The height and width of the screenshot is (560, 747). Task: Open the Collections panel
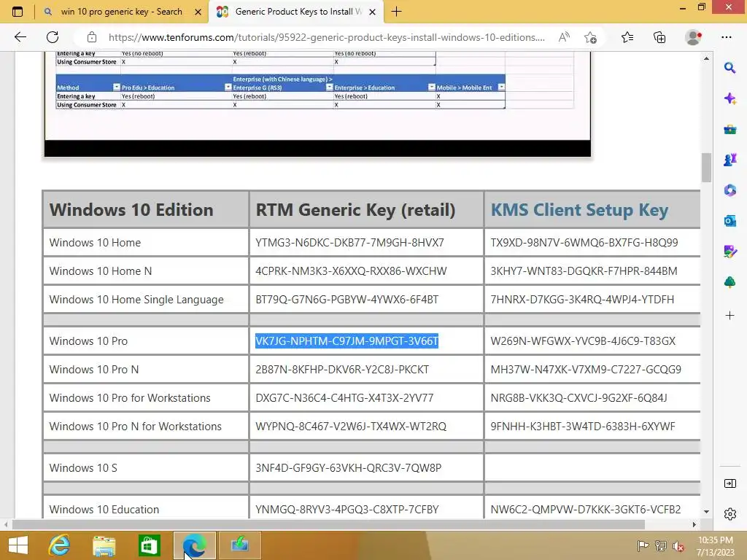click(659, 37)
